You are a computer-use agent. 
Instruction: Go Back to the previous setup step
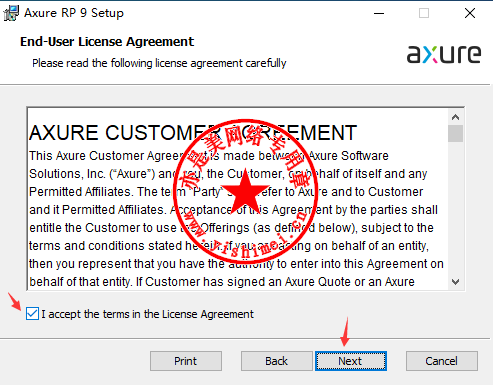click(276, 361)
